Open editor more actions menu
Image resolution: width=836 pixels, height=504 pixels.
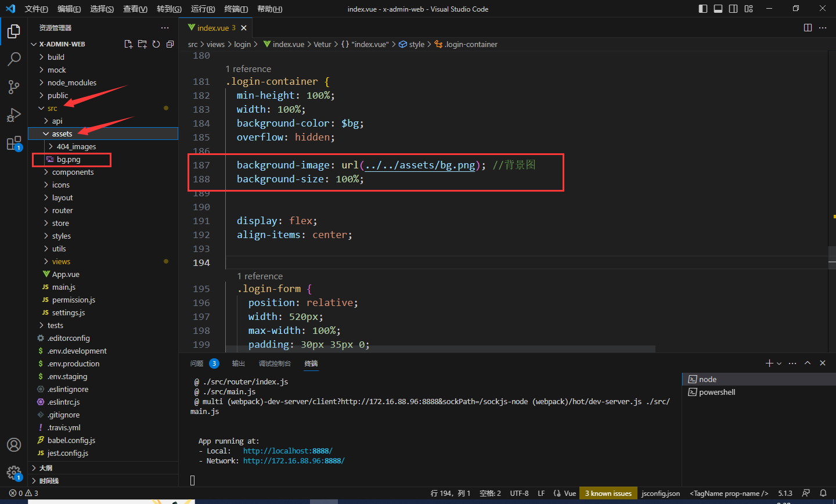tap(823, 28)
